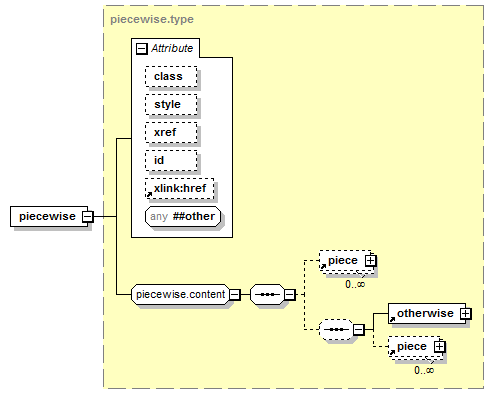Viewport: 494px width, 394px height.
Task: Click the xlink:href reference arrow icon
Action: coord(149,194)
